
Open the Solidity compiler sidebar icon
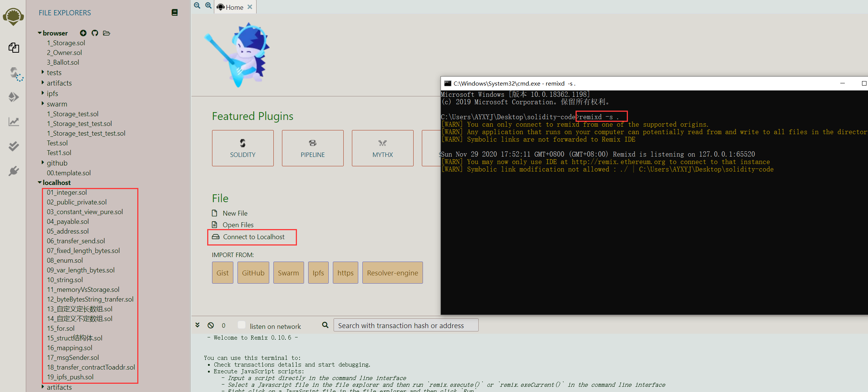pos(15,74)
